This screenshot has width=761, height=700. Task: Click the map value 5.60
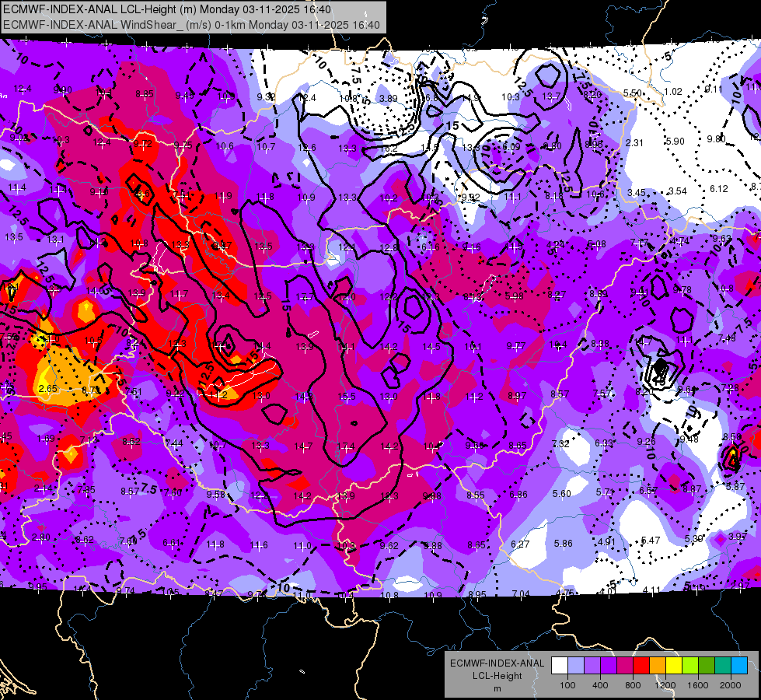[561, 494]
